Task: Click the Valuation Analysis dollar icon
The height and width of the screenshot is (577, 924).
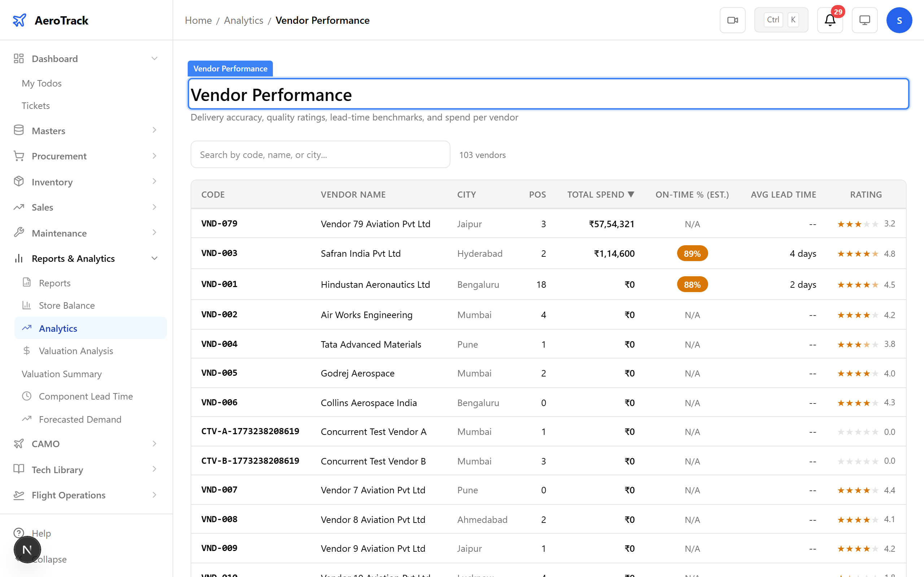Action: point(26,350)
